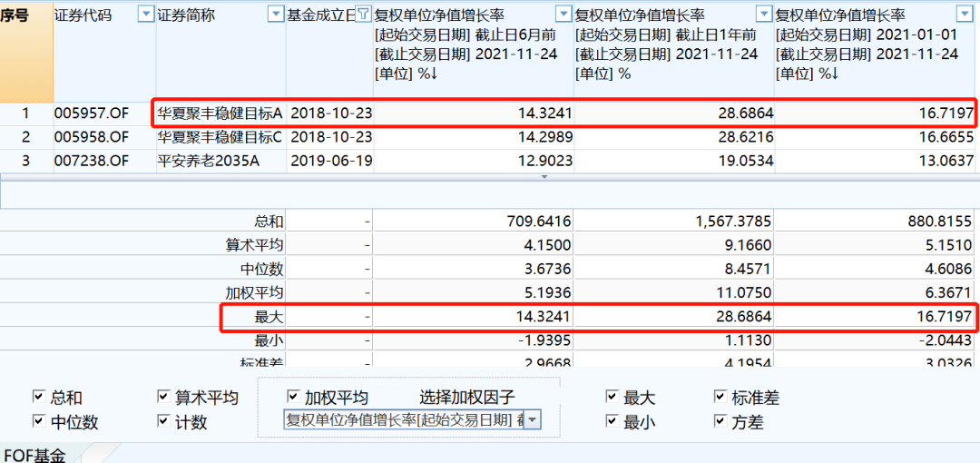The width and height of the screenshot is (980, 463).
Task: Click code 005958.OF
Action: (92, 138)
